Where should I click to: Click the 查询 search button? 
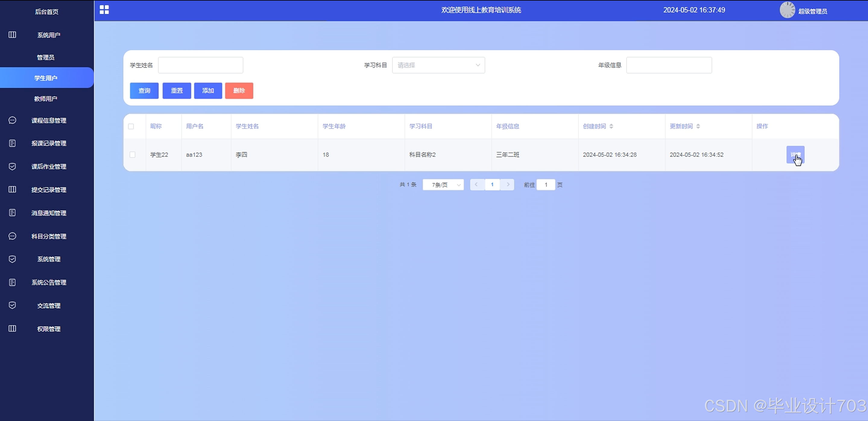pyautogui.click(x=144, y=91)
